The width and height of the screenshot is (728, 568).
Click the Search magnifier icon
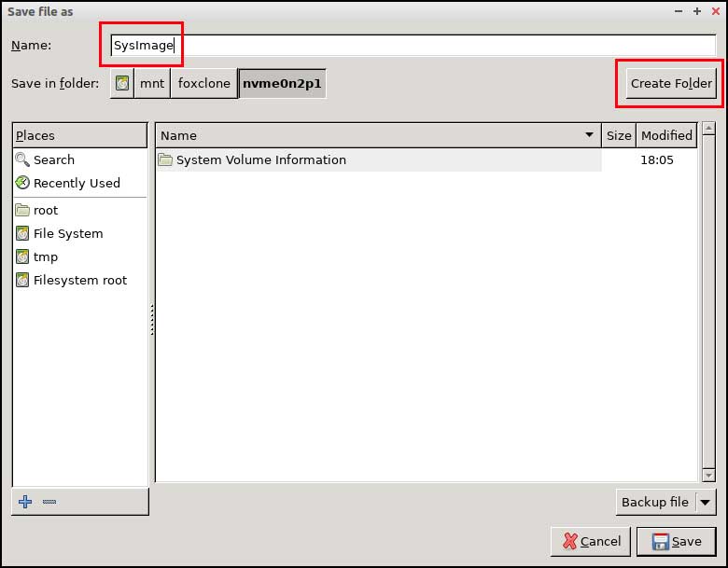22,159
